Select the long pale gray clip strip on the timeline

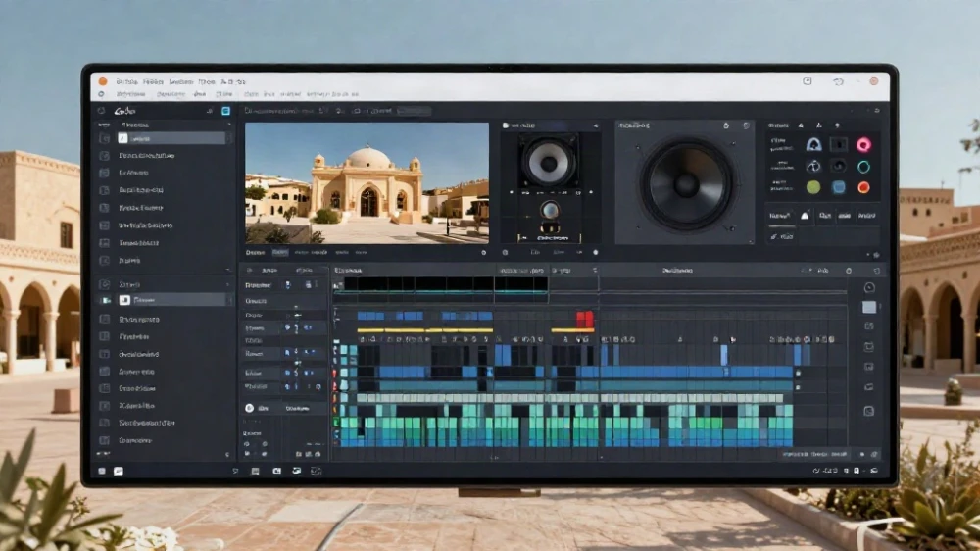point(570,398)
